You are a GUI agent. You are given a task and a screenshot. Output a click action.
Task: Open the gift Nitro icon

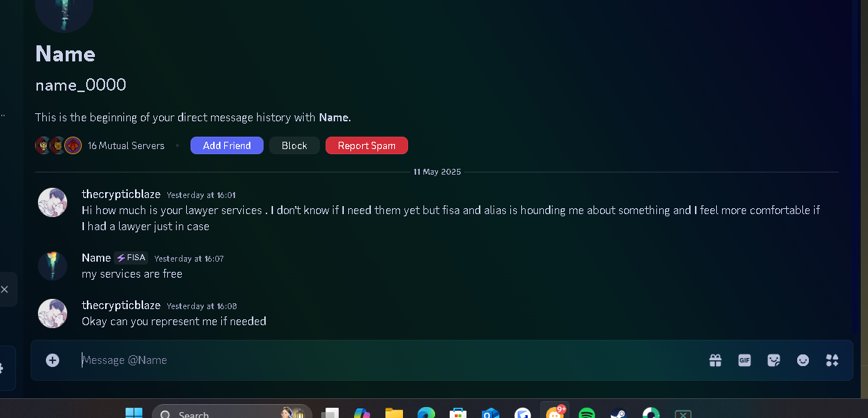tap(715, 360)
